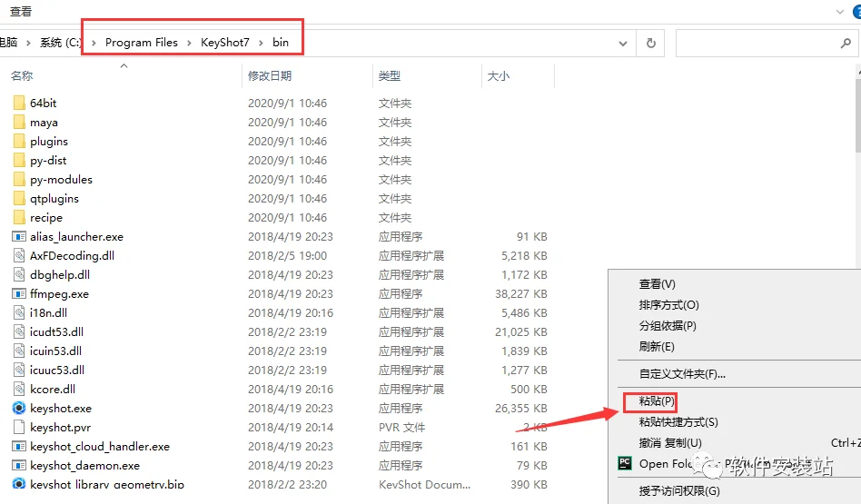The width and height of the screenshot is (861, 504).
Task: Click the icuuc53.dll file icon
Action: (19, 370)
